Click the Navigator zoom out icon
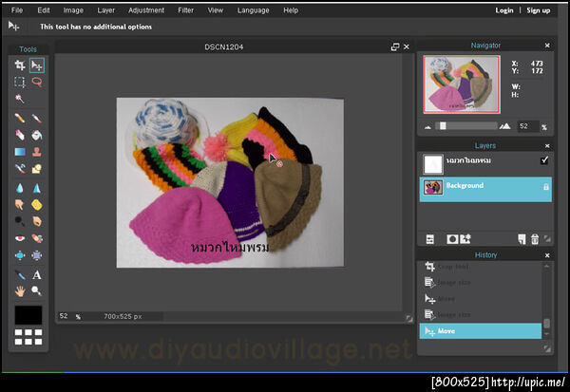The height and width of the screenshot is (392, 570). [427, 127]
